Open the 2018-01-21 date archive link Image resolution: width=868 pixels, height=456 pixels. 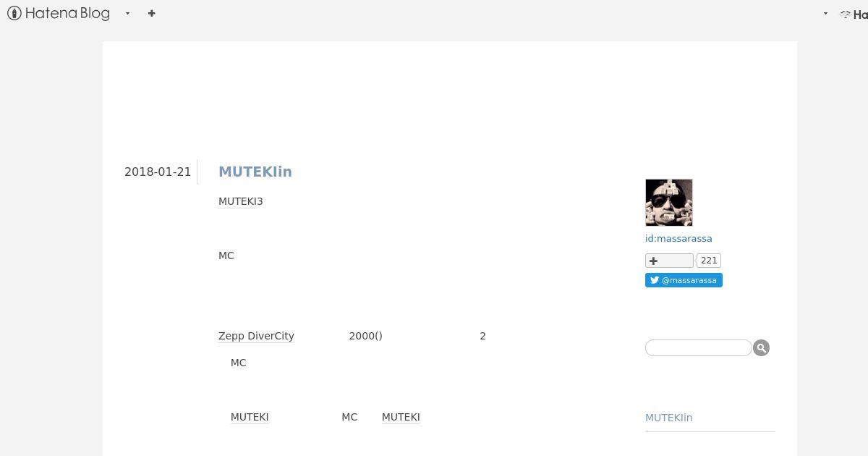(x=158, y=172)
